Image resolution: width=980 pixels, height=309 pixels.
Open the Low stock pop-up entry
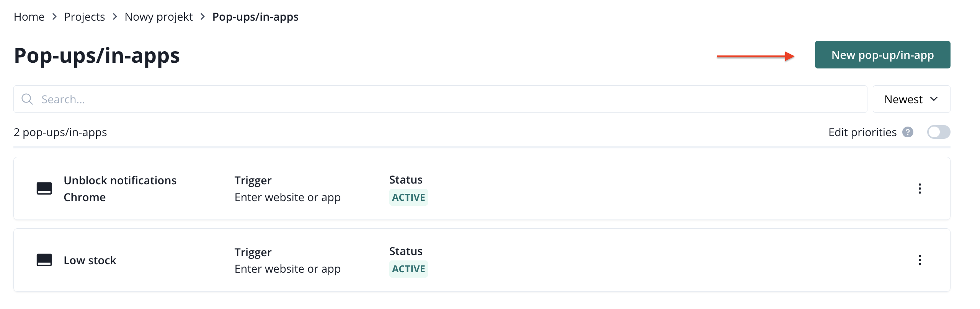tap(90, 260)
